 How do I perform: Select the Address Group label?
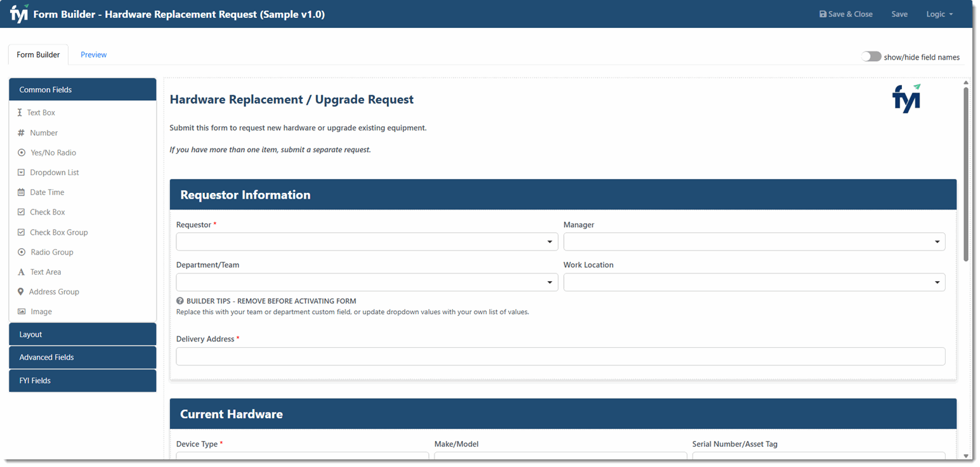click(x=54, y=292)
